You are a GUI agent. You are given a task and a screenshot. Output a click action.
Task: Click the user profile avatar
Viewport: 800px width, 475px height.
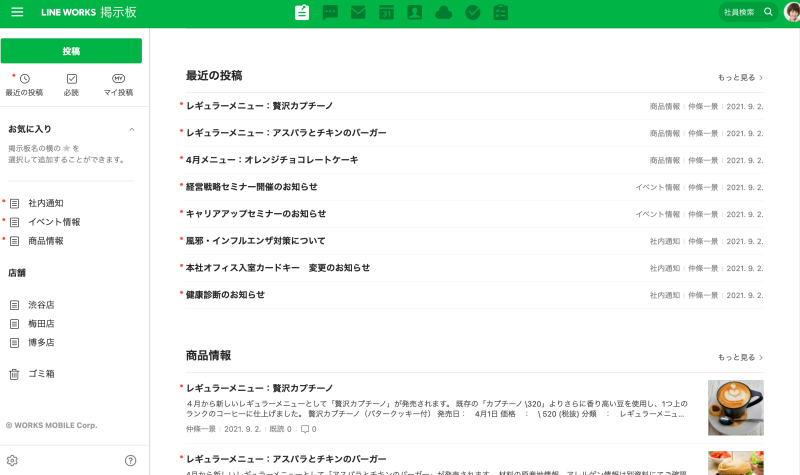point(791,12)
